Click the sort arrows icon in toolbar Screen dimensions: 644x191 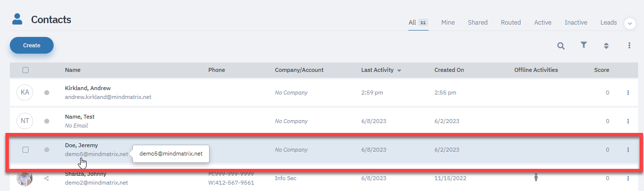coord(606,46)
